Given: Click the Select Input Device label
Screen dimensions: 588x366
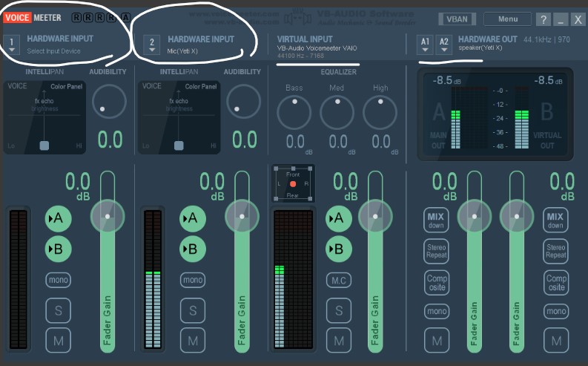Looking at the screenshot, I should tap(53, 51).
